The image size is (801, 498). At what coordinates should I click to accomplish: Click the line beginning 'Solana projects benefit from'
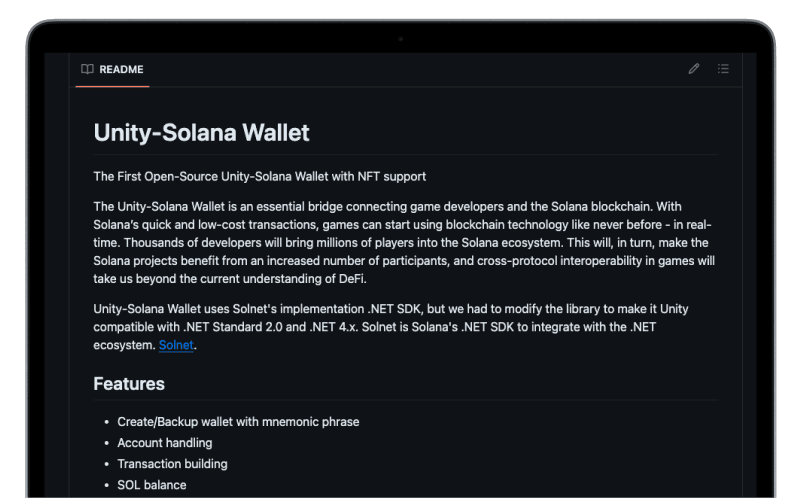[400, 261]
